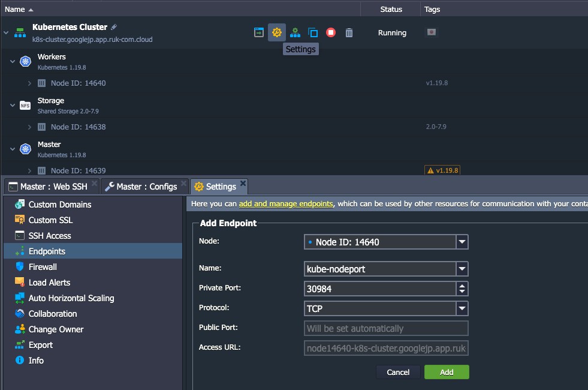Screen dimensions: 588x390
Task: Open the Name dropdown arrow
Action: click(462, 269)
